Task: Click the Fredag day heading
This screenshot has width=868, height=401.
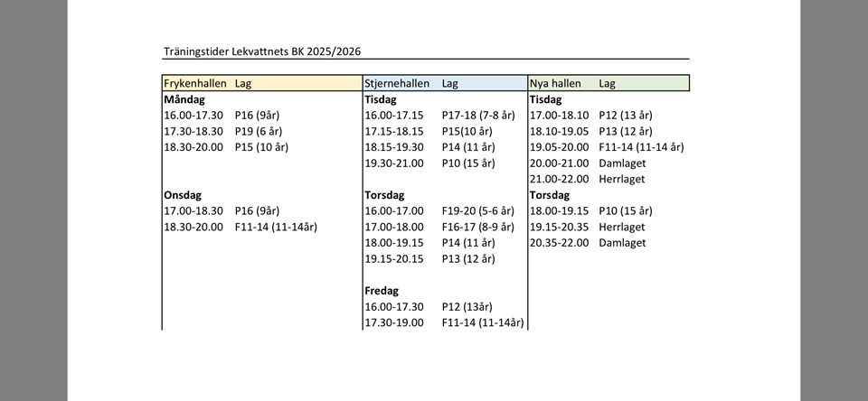Action: pyautogui.click(x=381, y=291)
